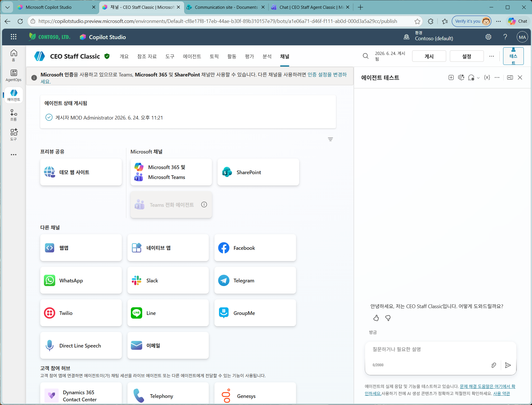This screenshot has height=405, width=532.
Task: Open the 흐름 flows sidebar icon
Action: coord(14,115)
